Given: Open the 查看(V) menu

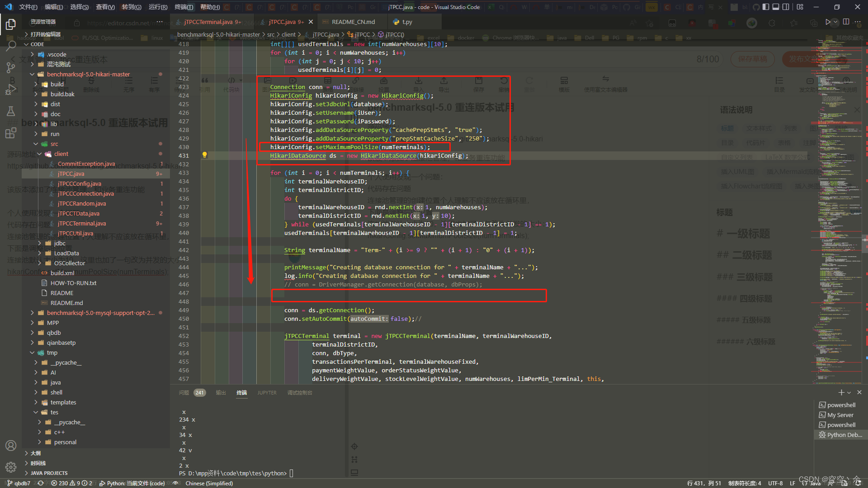Looking at the screenshot, I should pos(105,7).
